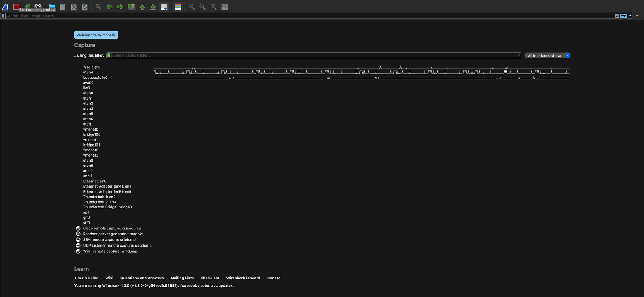This screenshot has width=644, height=297.
Task: Go to specified packet icon
Action: coord(131,7)
